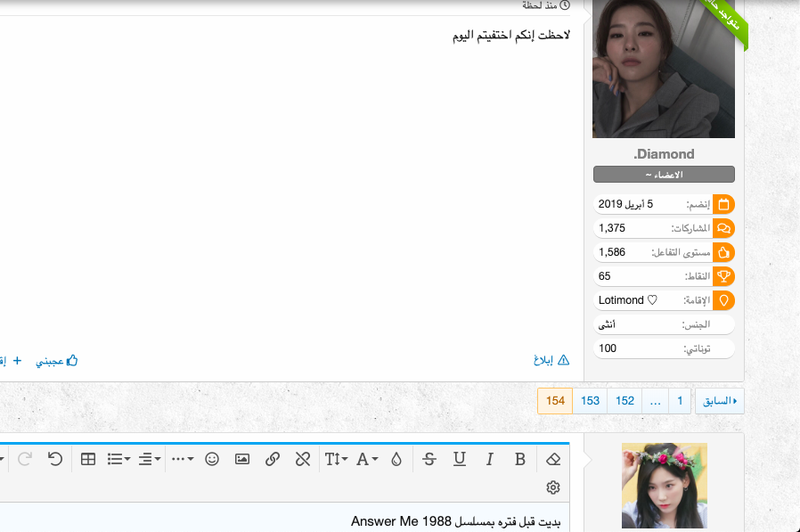Toggle underline text formatting
Image resolution: width=800 pixels, height=532 pixels.
point(460,459)
